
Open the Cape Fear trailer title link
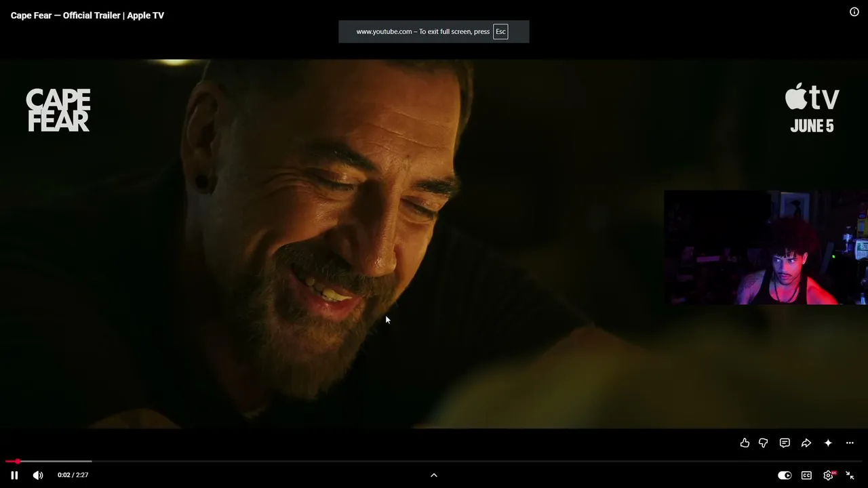tap(87, 15)
